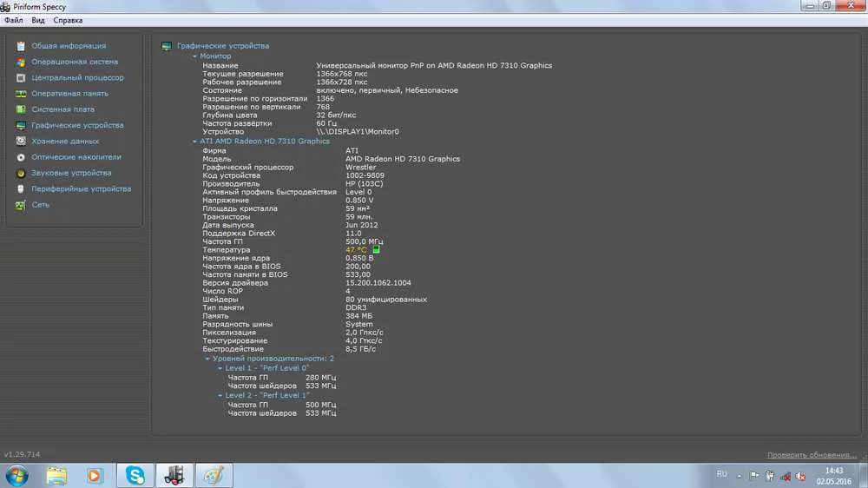Open the Вид menu
The width and height of the screenshot is (868, 488).
point(38,21)
